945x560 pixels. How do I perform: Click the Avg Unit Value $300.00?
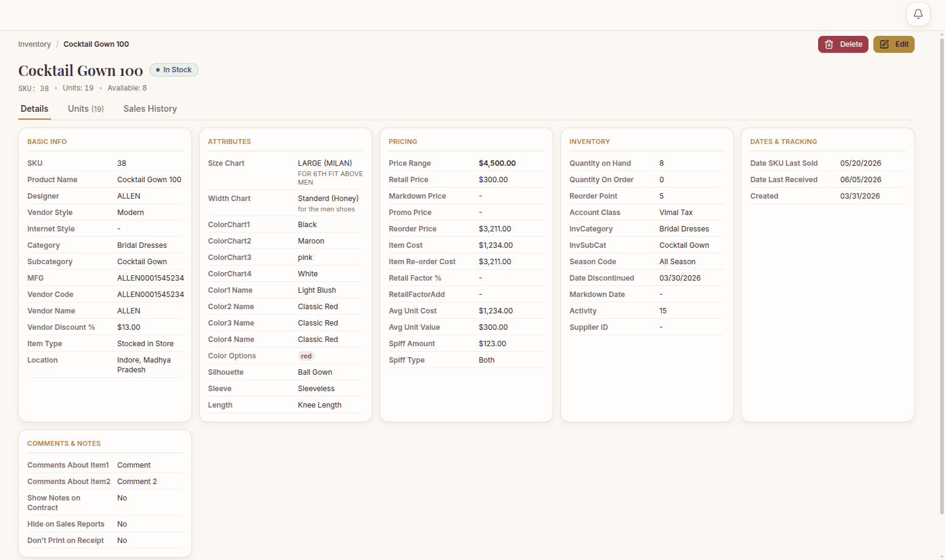click(x=493, y=327)
